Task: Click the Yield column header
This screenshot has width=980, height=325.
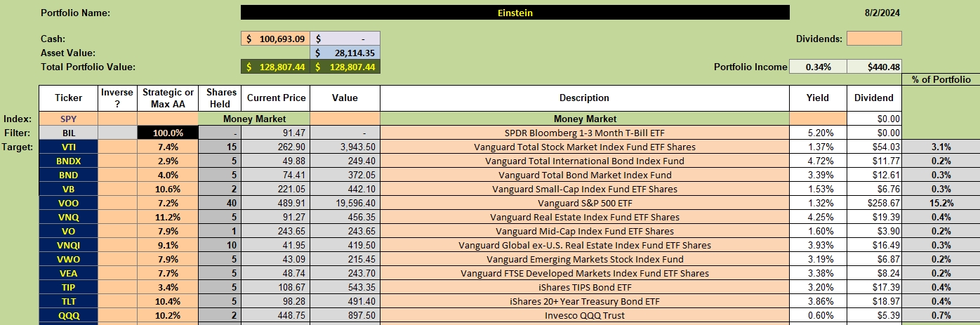Action: point(818,98)
